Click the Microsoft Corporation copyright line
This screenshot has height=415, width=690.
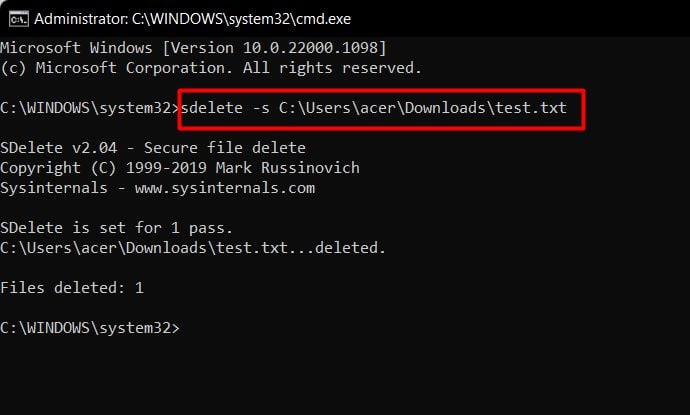211,68
